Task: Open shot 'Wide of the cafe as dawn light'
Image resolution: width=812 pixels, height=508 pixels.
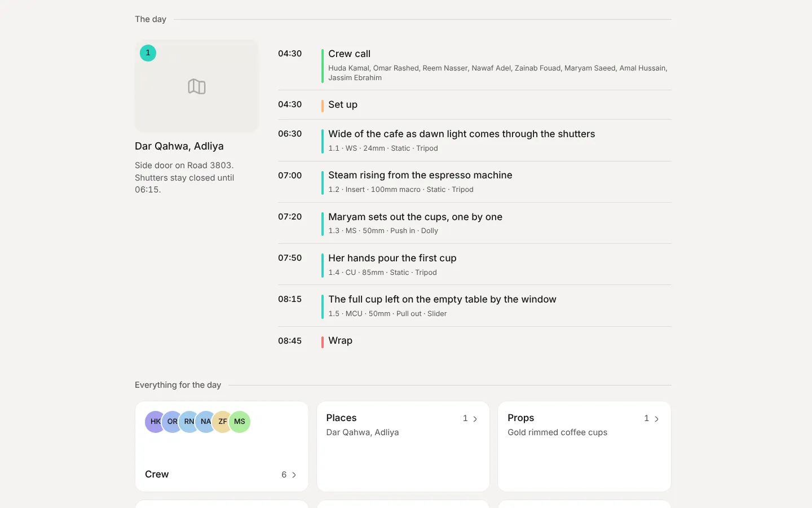Action: click(x=475, y=141)
